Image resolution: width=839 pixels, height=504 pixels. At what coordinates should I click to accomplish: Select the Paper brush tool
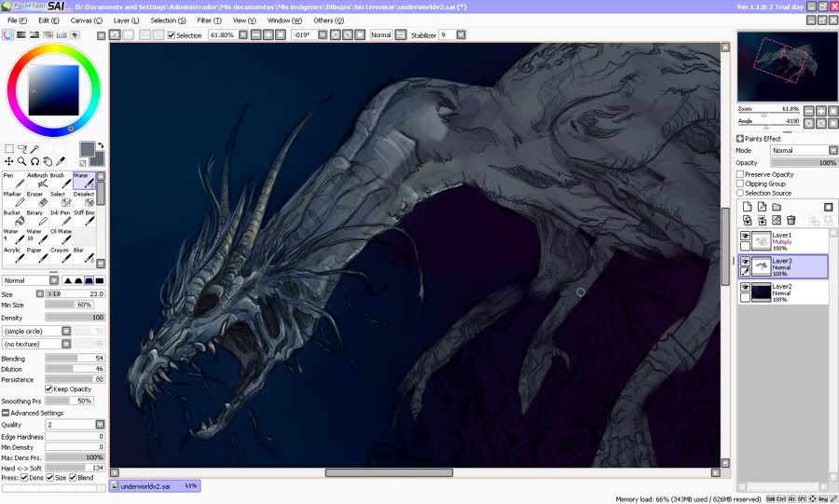point(37,255)
